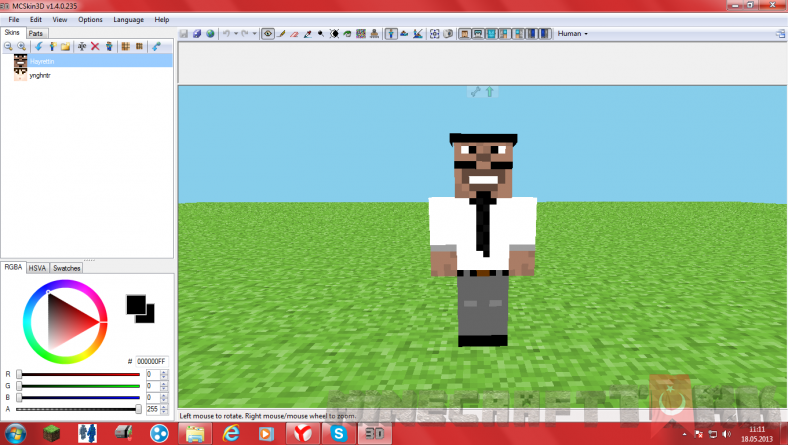The width and height of the screenshot is (788, 445).
Task: Open the Edit menu
Action: (36, 20)
